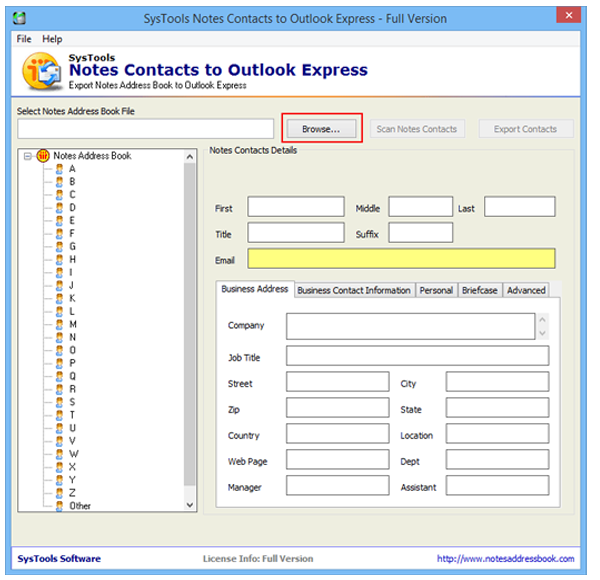The width and height of the screenshot is (600, 580).
Task: Open the File menu
Action: click(24, 39)
